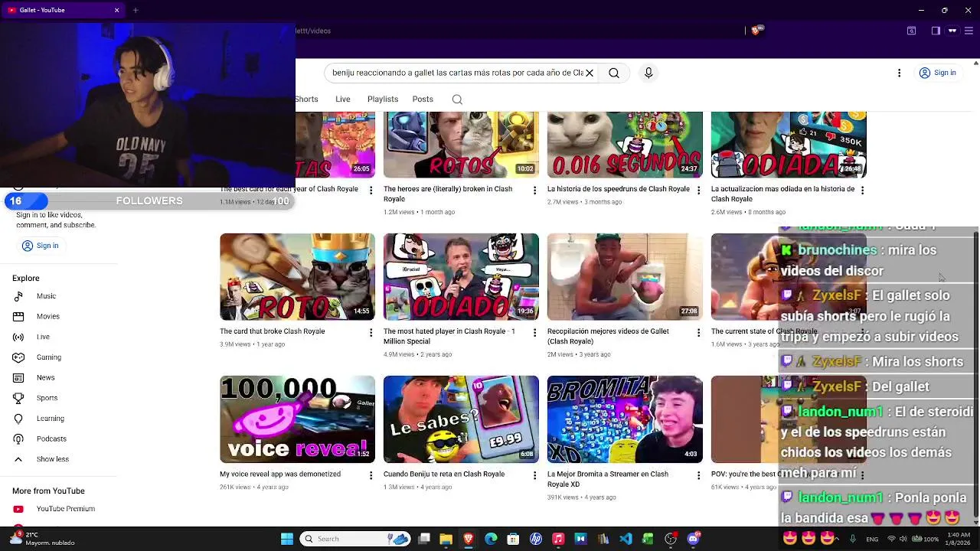The image size is (980, 551).
Task: Clear the search box text
Action: point(590,73)
